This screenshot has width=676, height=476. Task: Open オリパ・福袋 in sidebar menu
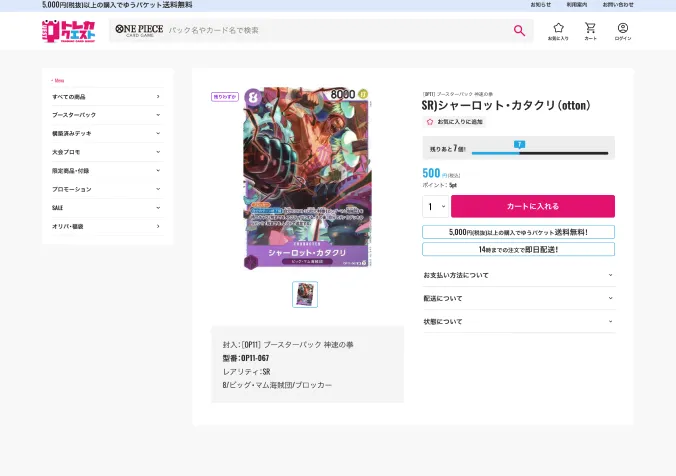pyautogui.click(x=107, y=226)
